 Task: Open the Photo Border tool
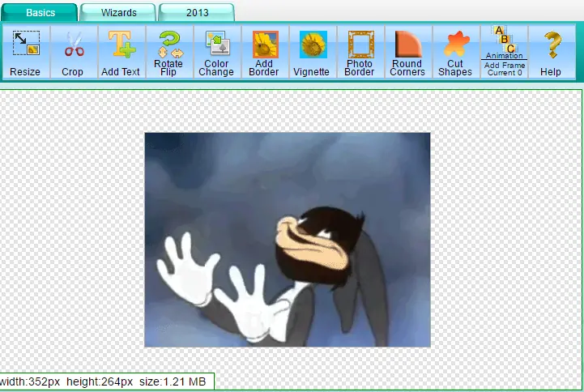point(360,52)
